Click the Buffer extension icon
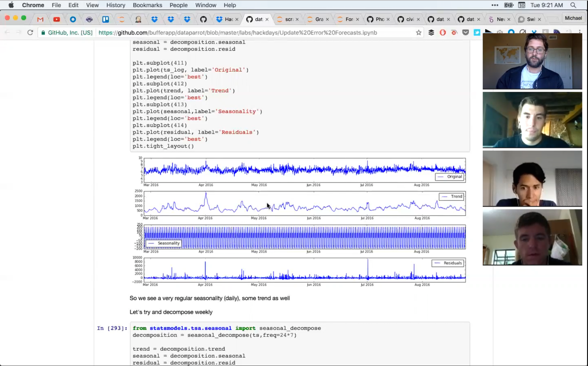The height and width of the screenshot is (366, 588). pos(431,33)
